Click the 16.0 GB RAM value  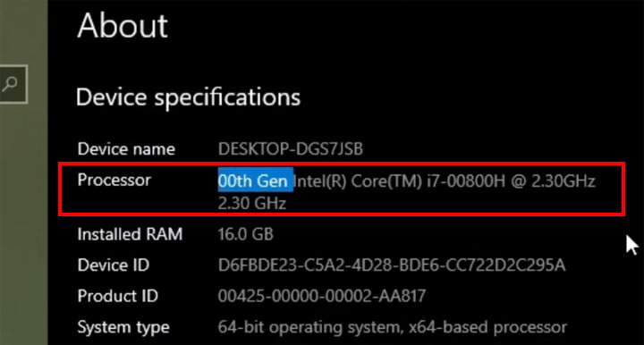click(245, 234)
